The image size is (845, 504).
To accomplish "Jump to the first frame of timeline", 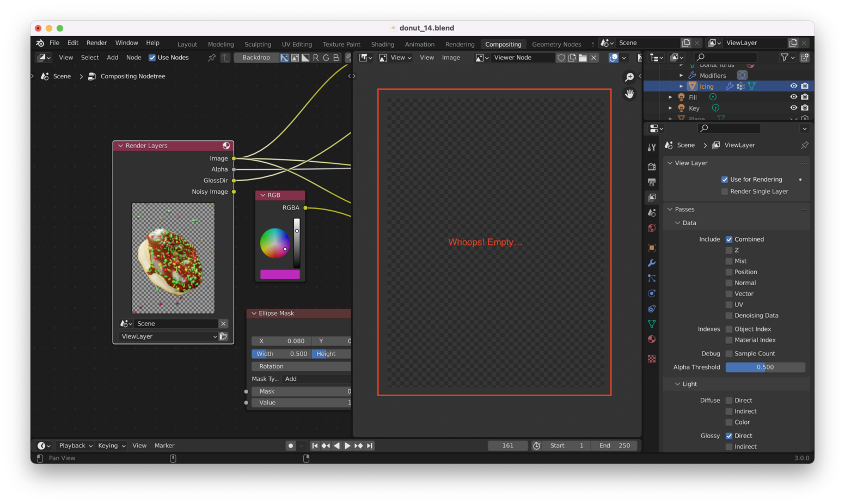I will [x=315, y=446].
